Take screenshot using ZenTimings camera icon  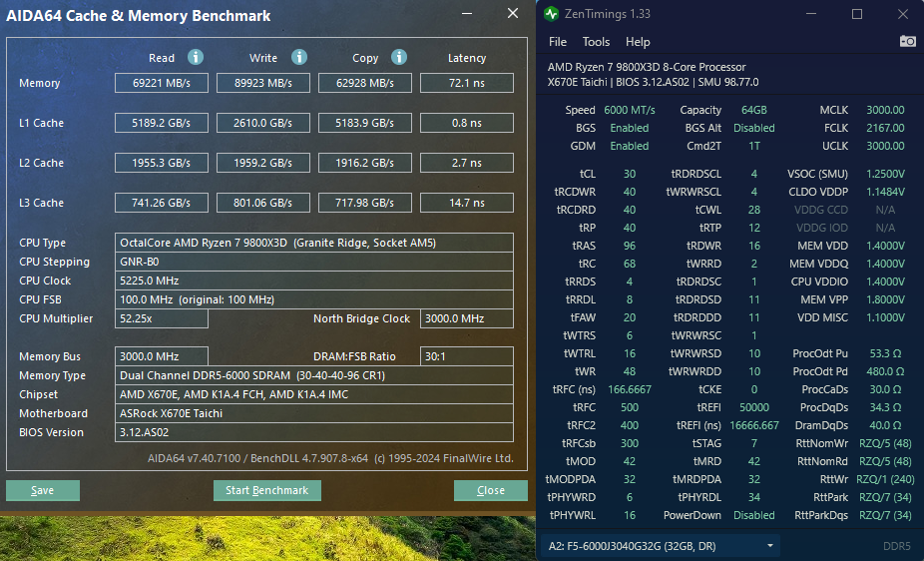907,41
